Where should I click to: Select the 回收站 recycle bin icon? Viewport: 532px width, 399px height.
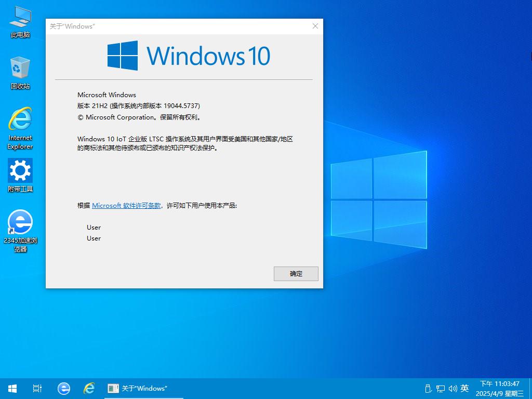coord(20,73)
